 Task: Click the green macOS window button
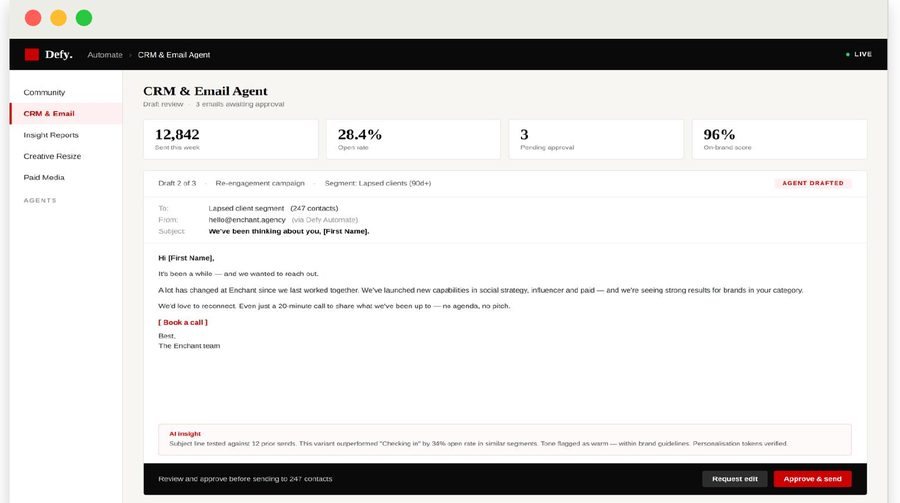pos(84,18)
